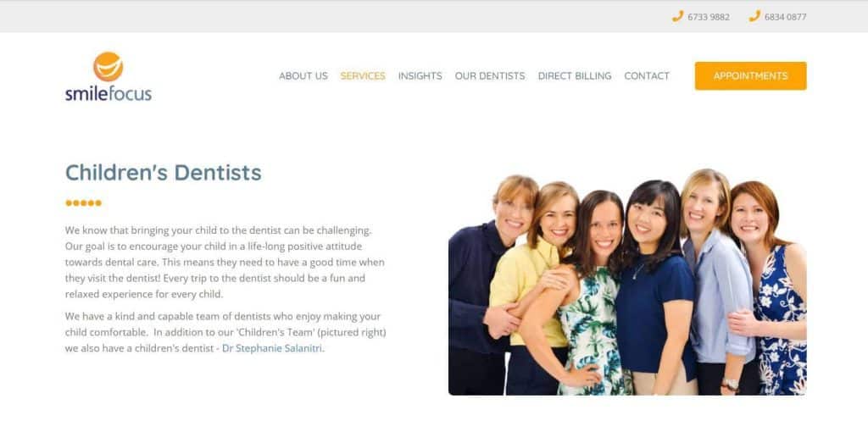Click the paragraph starting 'We have a kind'
This screenshot has height=432, width=868.
pos(225,332)
